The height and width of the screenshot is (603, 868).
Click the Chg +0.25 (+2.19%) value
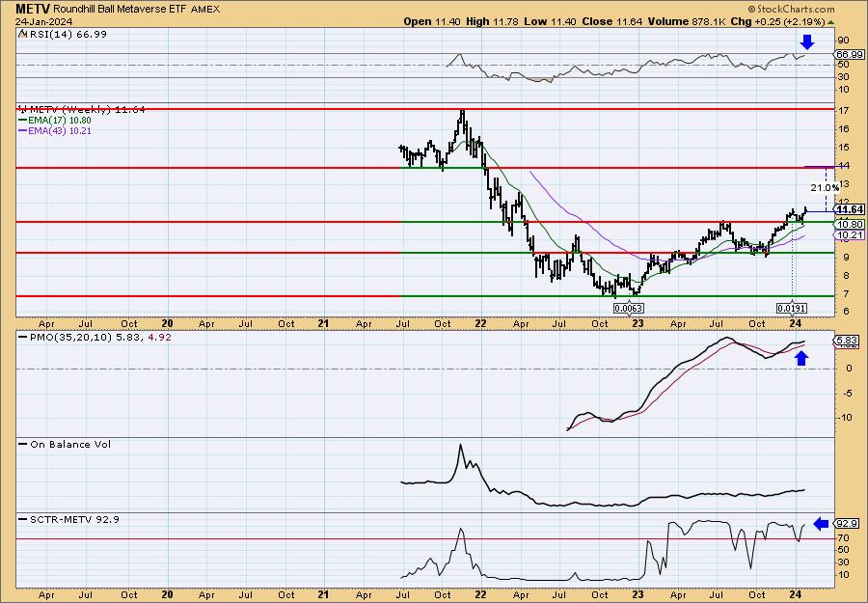pos(777,21)
